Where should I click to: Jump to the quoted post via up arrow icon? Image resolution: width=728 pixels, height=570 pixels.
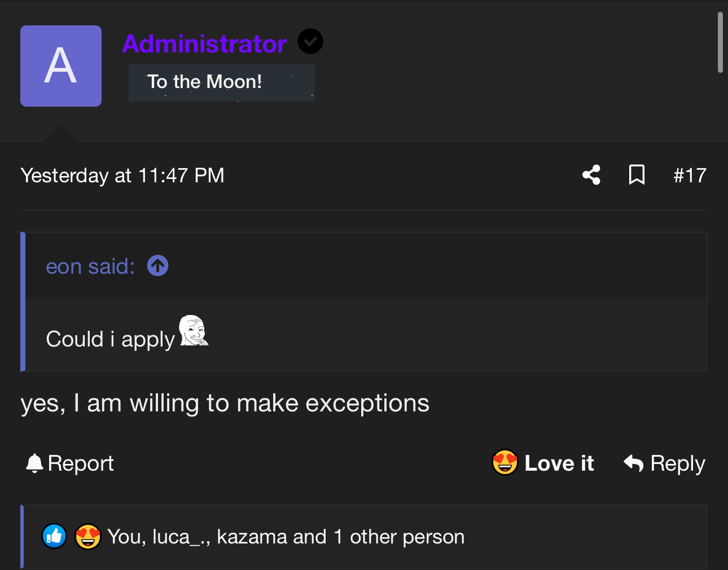point(157,266)
